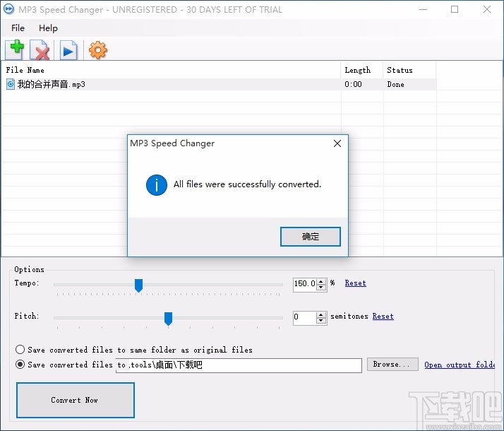Click the Play preview toolbar icon
The width and height of the screenshot is (504, 431).
(68, 50)
